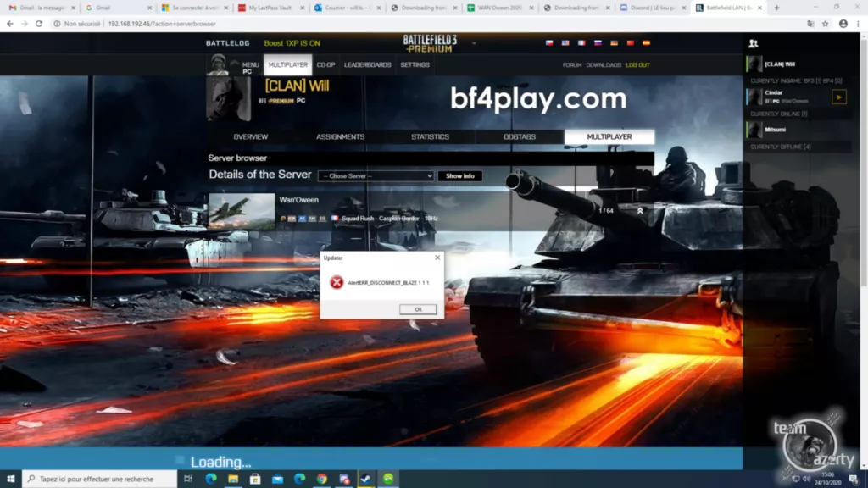The image size is (868, 488).
Task: Expand the Wan'Oween server row double chevron
Action: pos(640,211)
